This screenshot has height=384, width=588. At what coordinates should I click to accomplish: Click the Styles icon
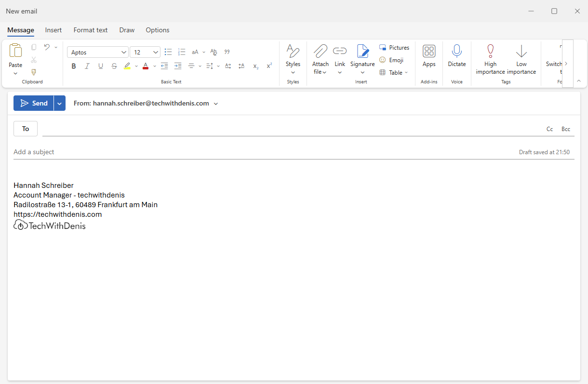coord(293,51)
